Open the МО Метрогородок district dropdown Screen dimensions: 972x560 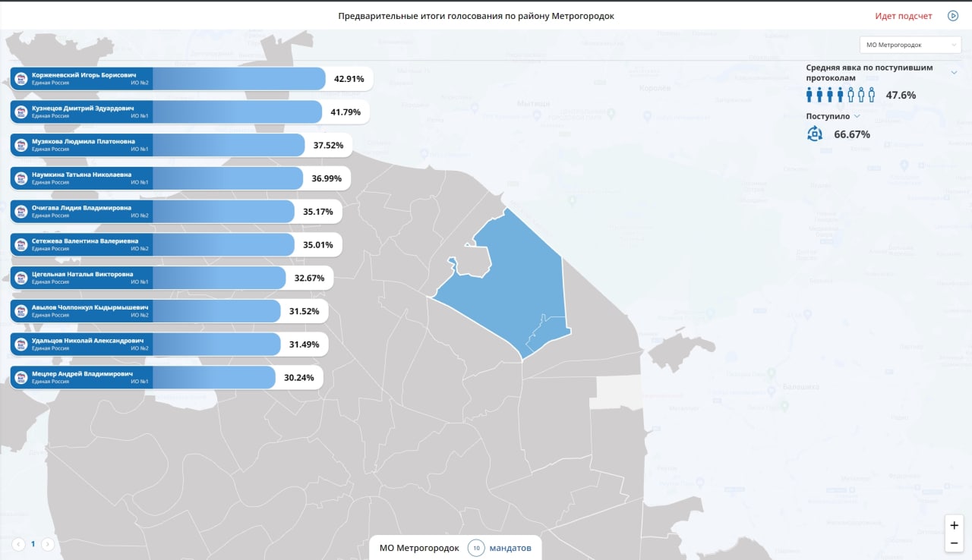coord(910,45)
